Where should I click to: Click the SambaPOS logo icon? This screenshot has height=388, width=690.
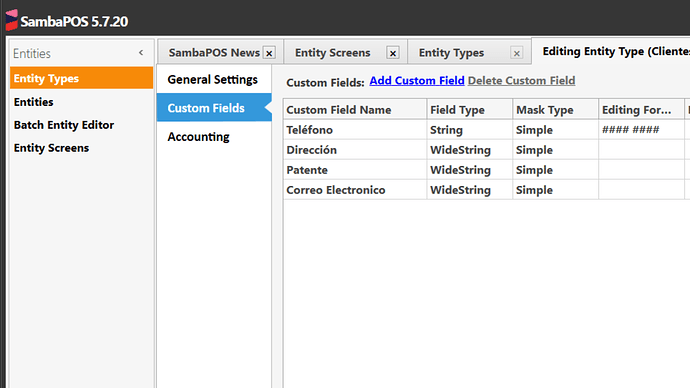click(11, 20)
